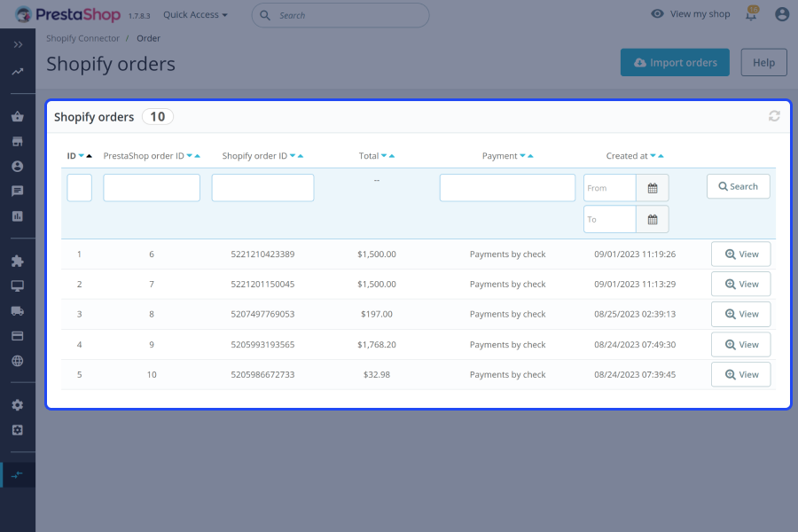Open Customer Service chat icon
Image resolution: width=798 pixels, height=532 pixels.
coord(18,192)
